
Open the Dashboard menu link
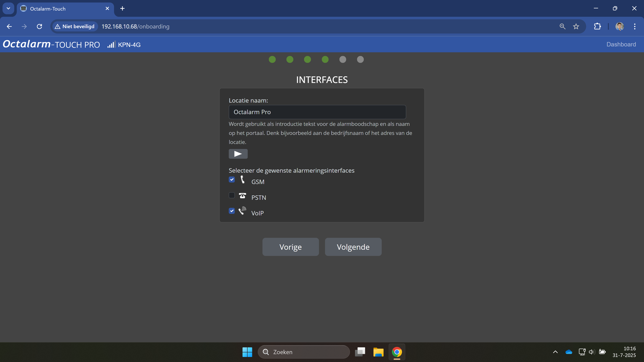click(x=621, y=44)
